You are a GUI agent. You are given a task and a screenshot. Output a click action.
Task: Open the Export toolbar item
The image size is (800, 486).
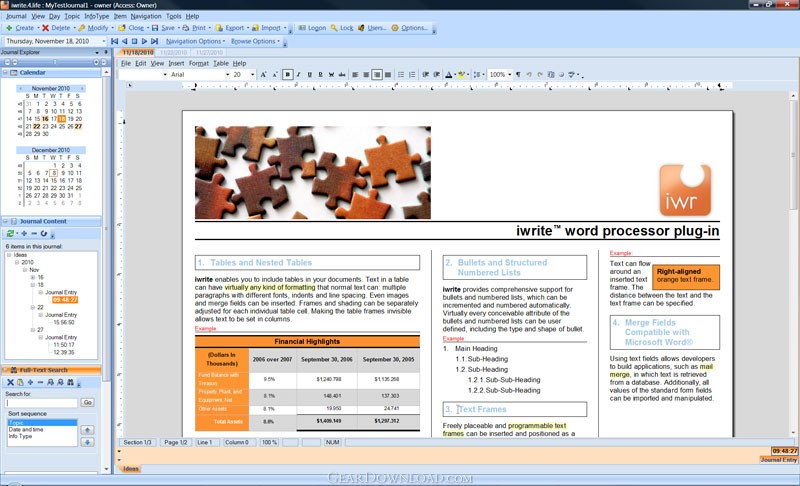pyautogui.click(x=230, y=28)
